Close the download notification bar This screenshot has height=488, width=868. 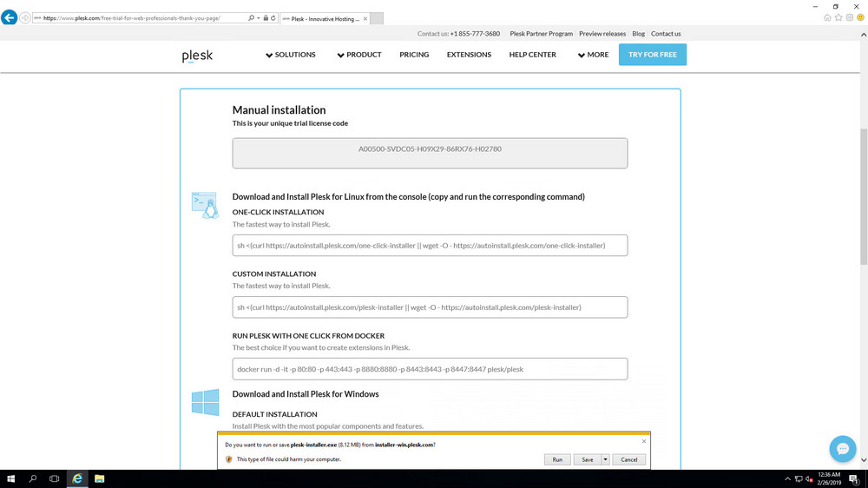tap(644, 441)
